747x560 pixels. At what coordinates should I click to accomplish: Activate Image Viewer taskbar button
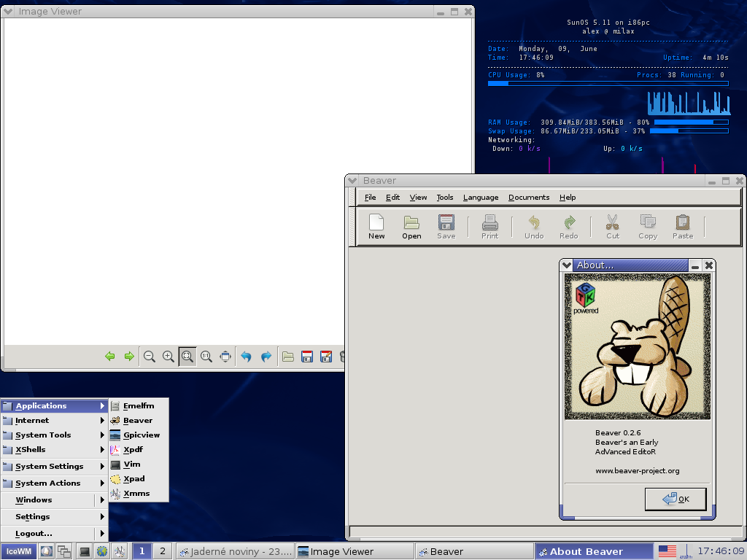point(355,551)
